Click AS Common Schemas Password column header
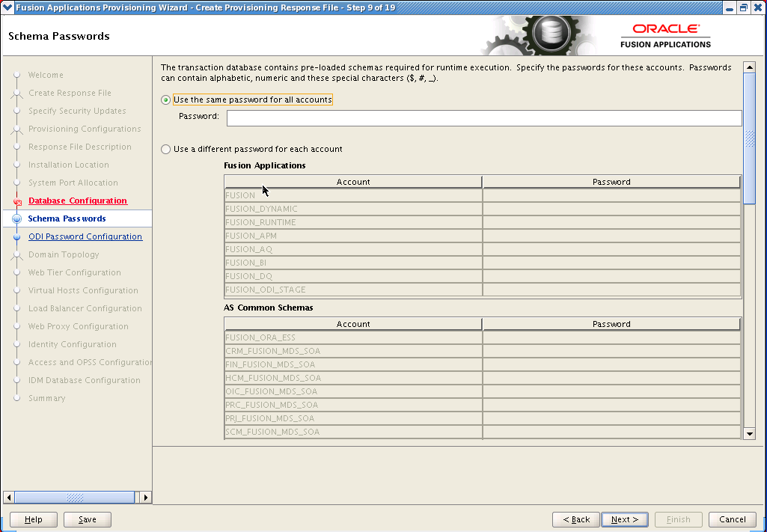The width and height of the screenshot is (767, 532). (x=611, y=324)
